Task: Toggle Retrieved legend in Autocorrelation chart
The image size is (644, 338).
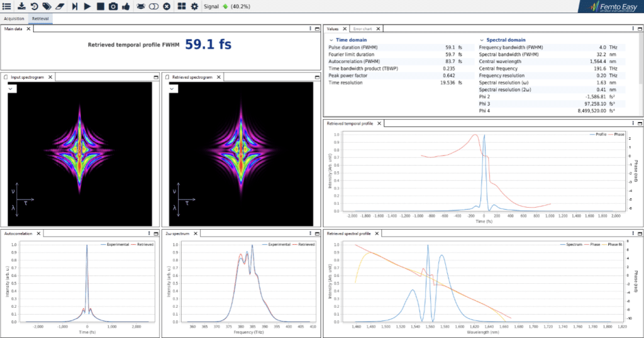Action: tap(142, 244)
